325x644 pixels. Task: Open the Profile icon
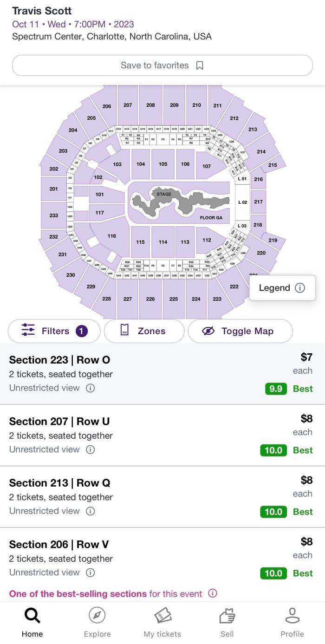click(x=292, y=616)
